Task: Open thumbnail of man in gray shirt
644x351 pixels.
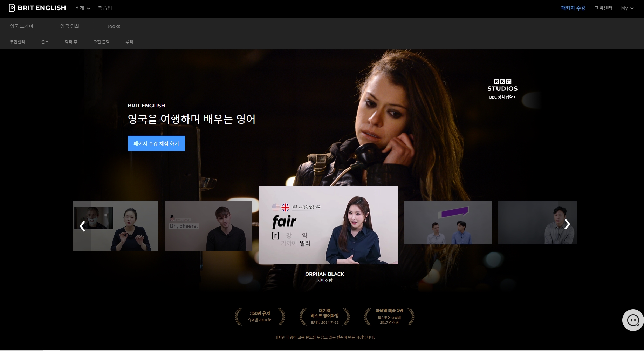Action: 537,222
